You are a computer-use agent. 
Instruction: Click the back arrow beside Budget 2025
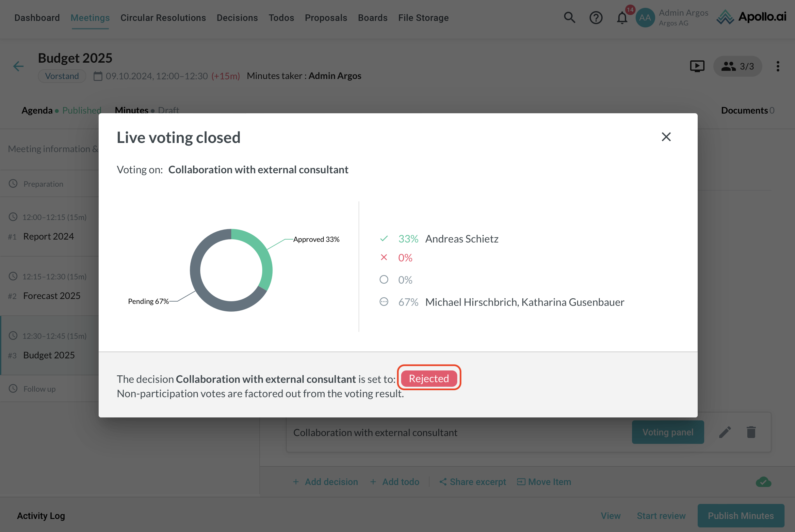click(x=18, y=66)
